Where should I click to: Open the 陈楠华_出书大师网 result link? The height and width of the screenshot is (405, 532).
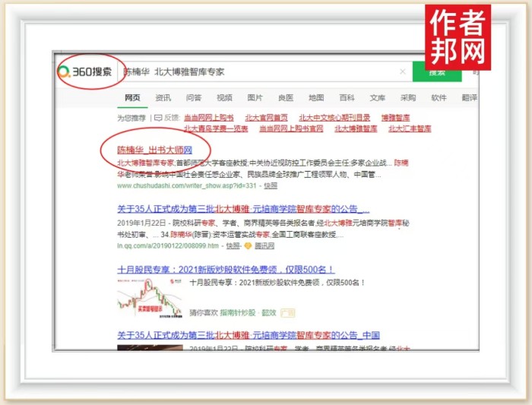tap(154, 150)
